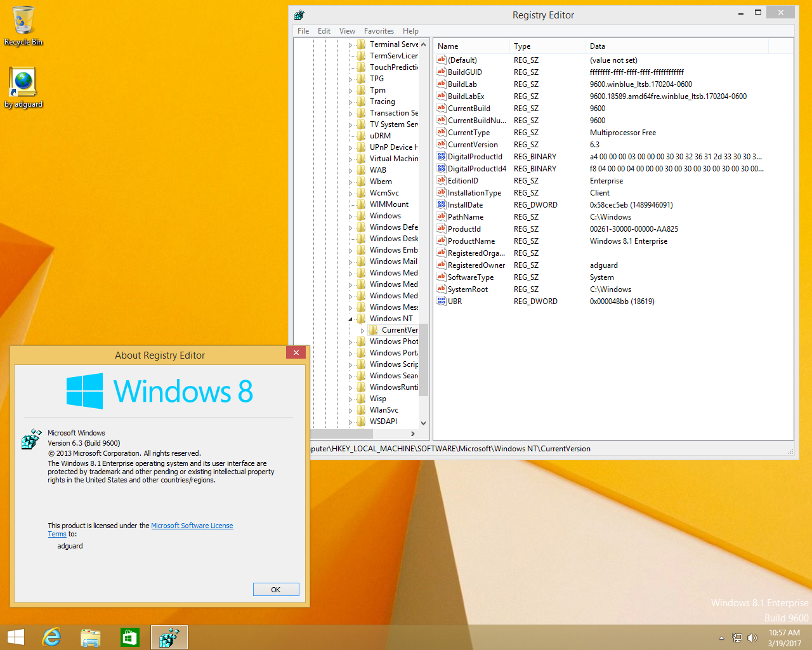Click Registry Editor title bar app icon
The height and width of the screenshot is (650, 812).
point(299,15)
